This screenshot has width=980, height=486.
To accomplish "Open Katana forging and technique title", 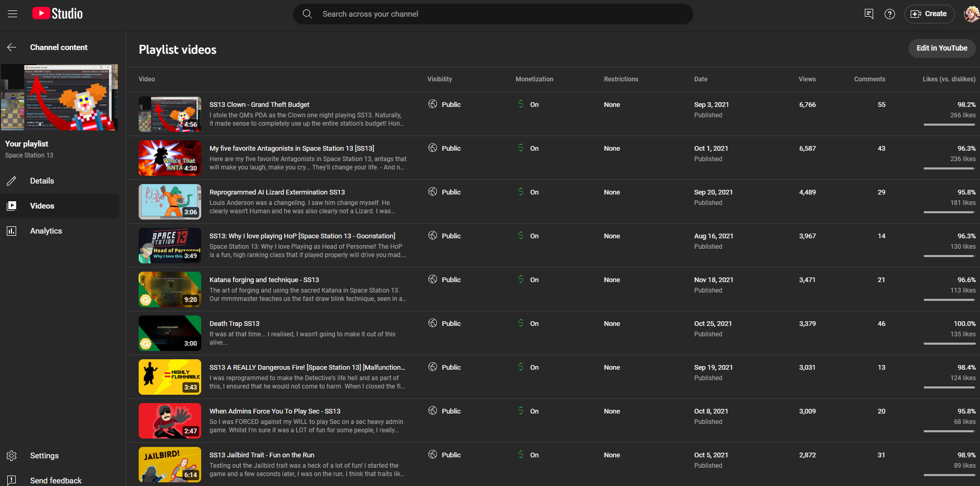I will pos(264,280).
